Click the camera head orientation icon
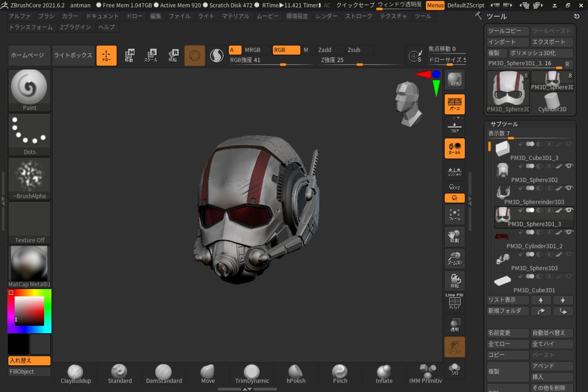The image size is (588, 392). (408, 104)
